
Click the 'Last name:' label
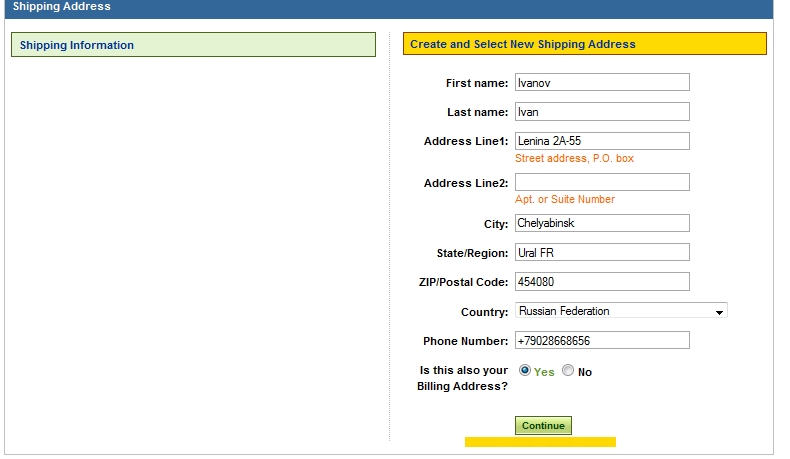click(x=478, y=112)
